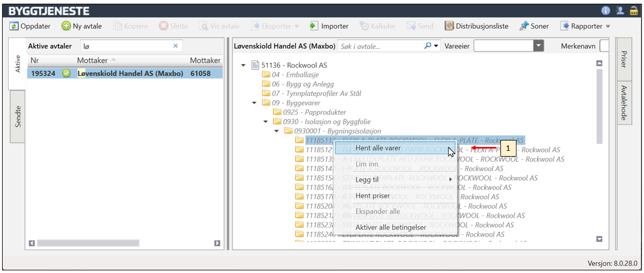Click the padlock icon in title bar
Viewport: 644px width, 273px height.
[x=633, y=11]
